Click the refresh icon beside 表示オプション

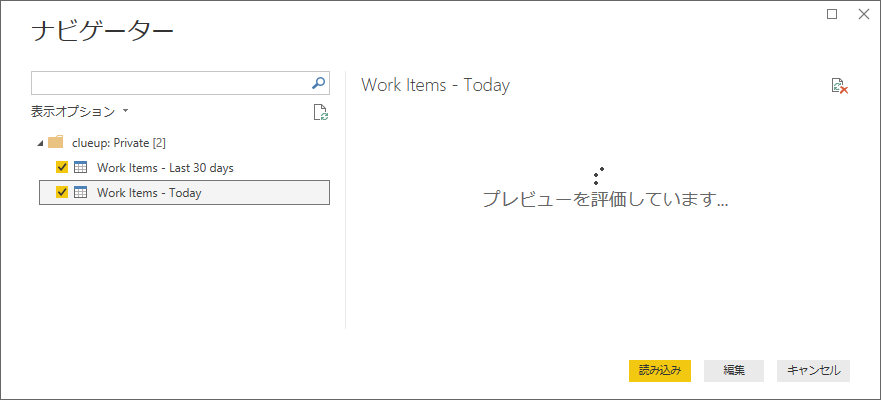tap(320, 112)
